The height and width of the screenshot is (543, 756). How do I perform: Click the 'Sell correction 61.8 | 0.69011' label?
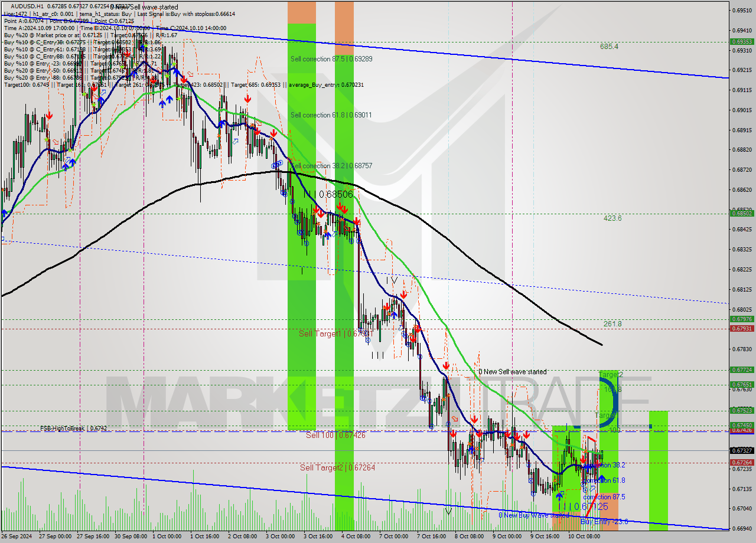331,115
